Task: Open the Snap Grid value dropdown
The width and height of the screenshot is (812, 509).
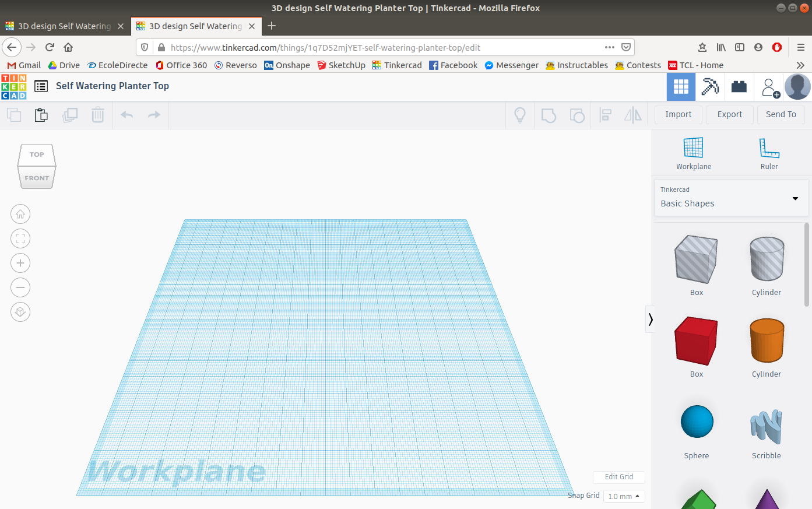Action: pyautogui.click(x=623, y=496)
